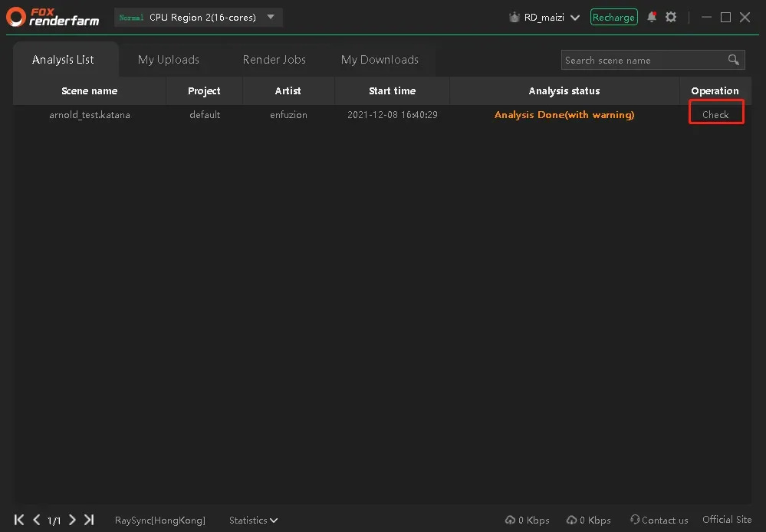Click the Recharge button
The height and width of the screenshot is (532, 766).
point(613,17)
